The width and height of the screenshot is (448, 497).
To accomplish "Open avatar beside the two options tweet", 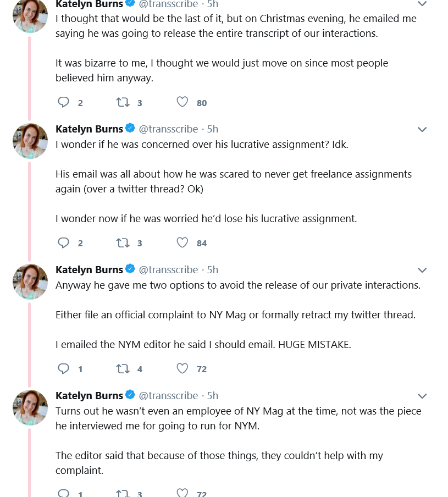I will 30,281.
